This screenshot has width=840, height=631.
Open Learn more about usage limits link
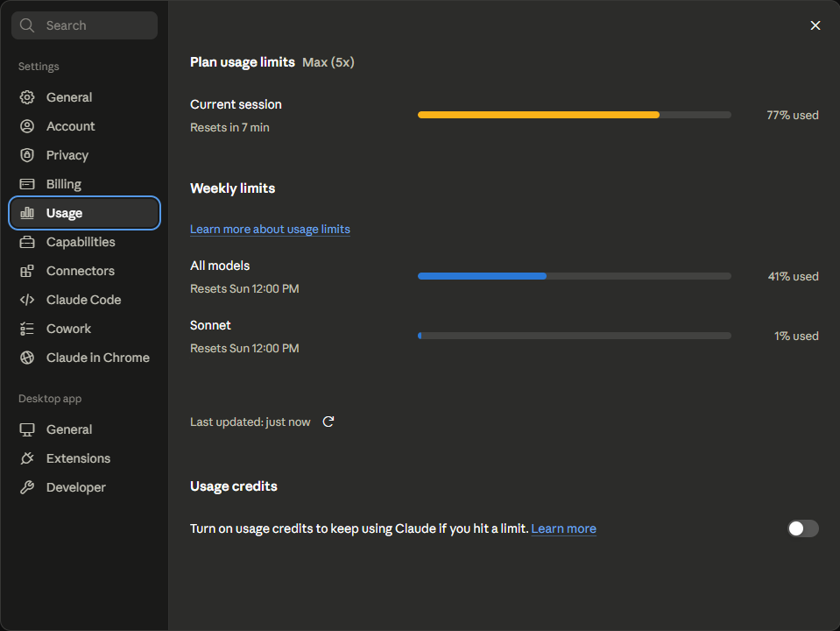pyautogui.click(x=270, y=229)
